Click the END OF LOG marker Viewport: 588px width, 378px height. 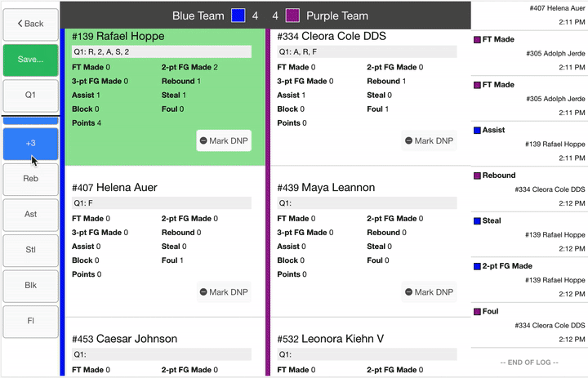click(529, 362)
